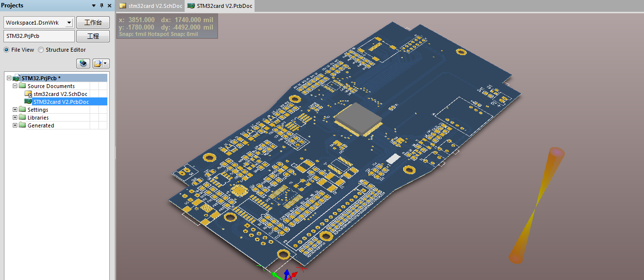Click the PCB document icon beside STM32card V2.PcbDoc
Image resolution: width=644 pixels, height=280 pixels.
point(28,101)
